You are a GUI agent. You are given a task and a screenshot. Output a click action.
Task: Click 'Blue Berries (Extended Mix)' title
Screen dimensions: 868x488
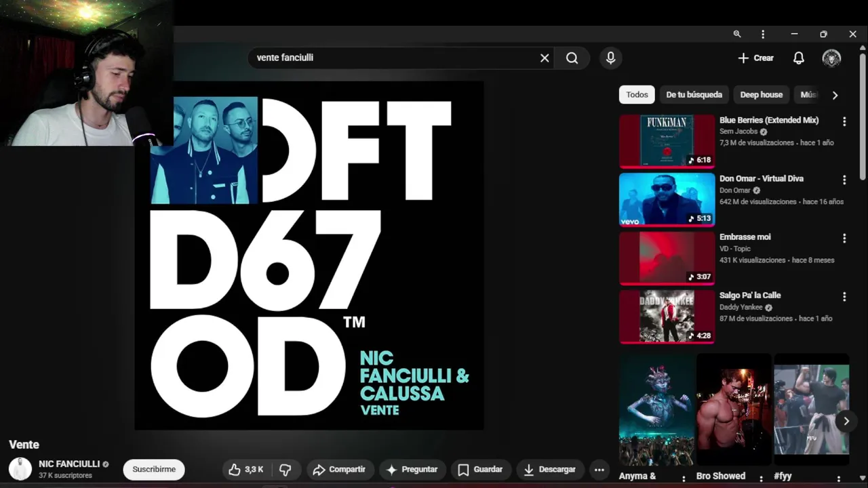pos(769,120)
